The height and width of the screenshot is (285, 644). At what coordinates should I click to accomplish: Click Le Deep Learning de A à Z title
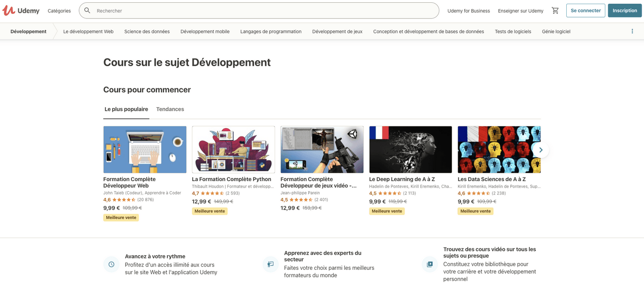pos(402,179)
